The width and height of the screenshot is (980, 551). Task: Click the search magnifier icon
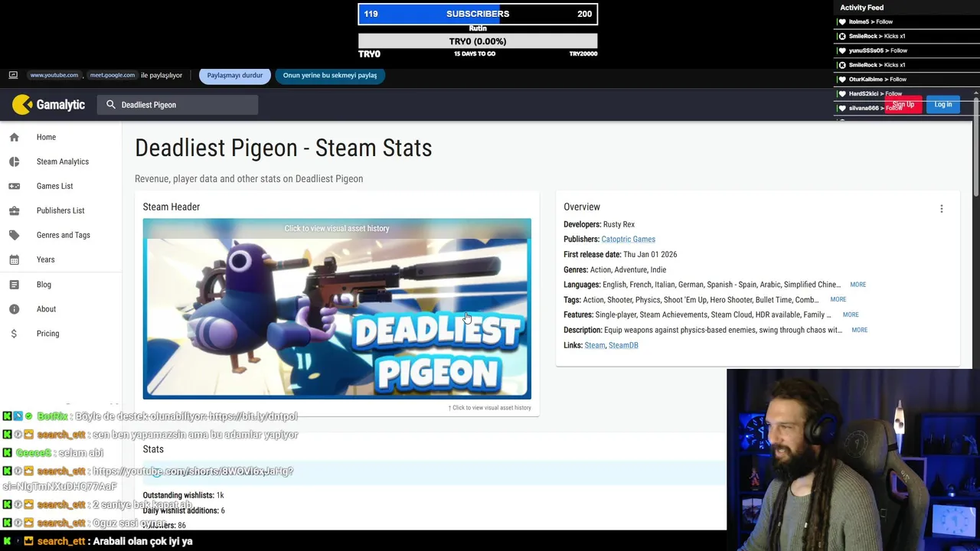pyautogui.click(x=111, y=105)
